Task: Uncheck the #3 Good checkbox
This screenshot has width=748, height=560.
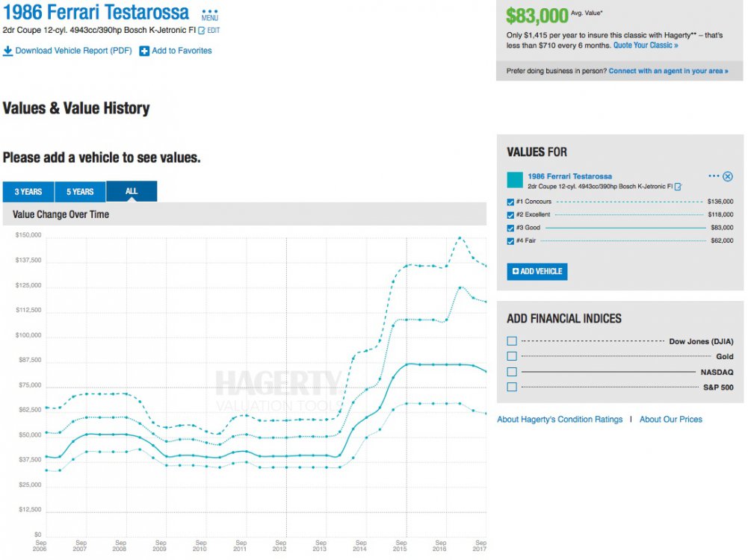Action: (x=510, y=228)
